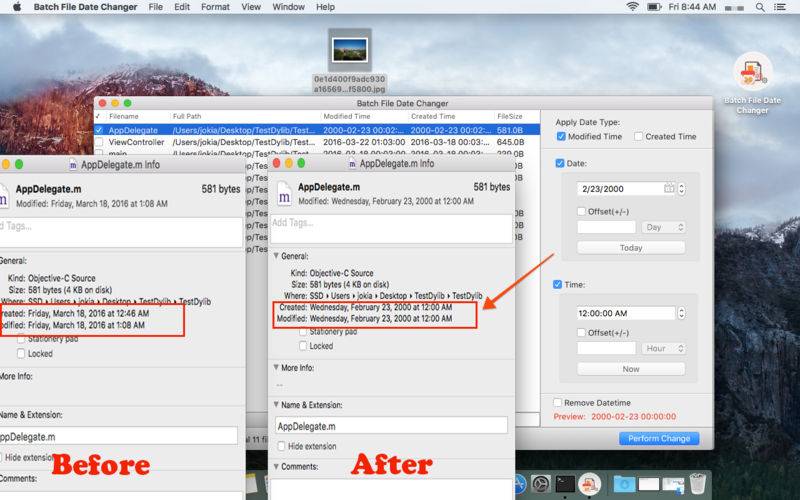Collapse Name & Extension section in After window

point(276,405)
